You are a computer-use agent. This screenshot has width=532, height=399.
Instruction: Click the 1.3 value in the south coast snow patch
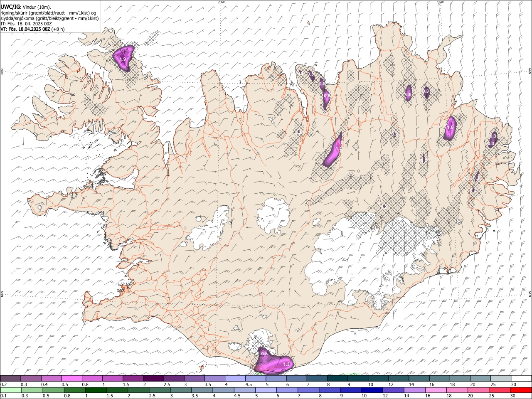click(x=286, y=364)
